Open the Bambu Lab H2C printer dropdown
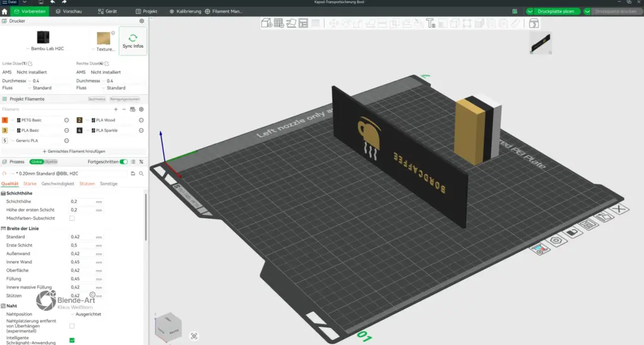 coord(45,48)
